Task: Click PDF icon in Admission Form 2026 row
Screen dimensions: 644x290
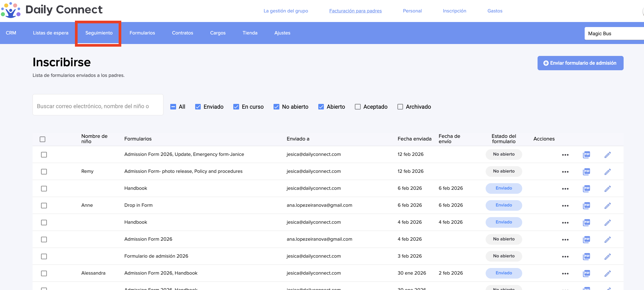Action: click(x=587, y=239)
